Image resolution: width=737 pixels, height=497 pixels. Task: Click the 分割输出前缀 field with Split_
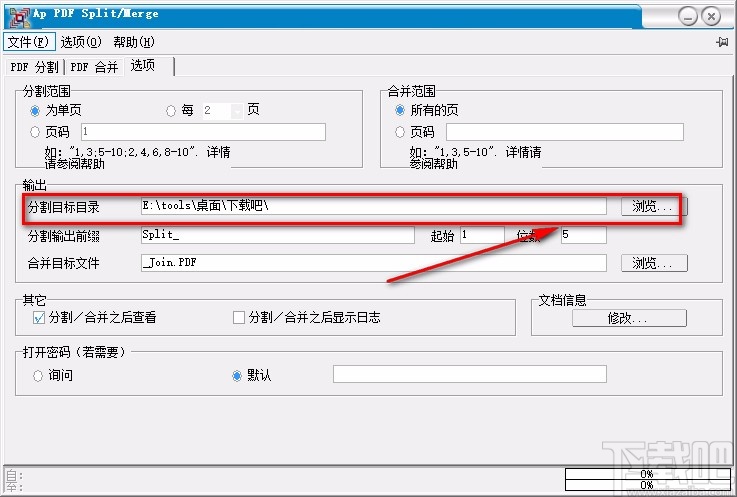(x=277, y=235)
